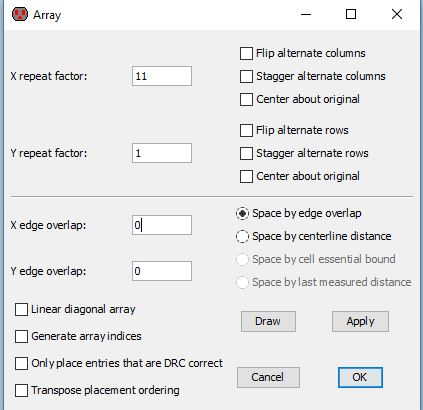The image size is (423, 410).
Task: Check Stagger alternate rows option
Action: tap(246, 153)
